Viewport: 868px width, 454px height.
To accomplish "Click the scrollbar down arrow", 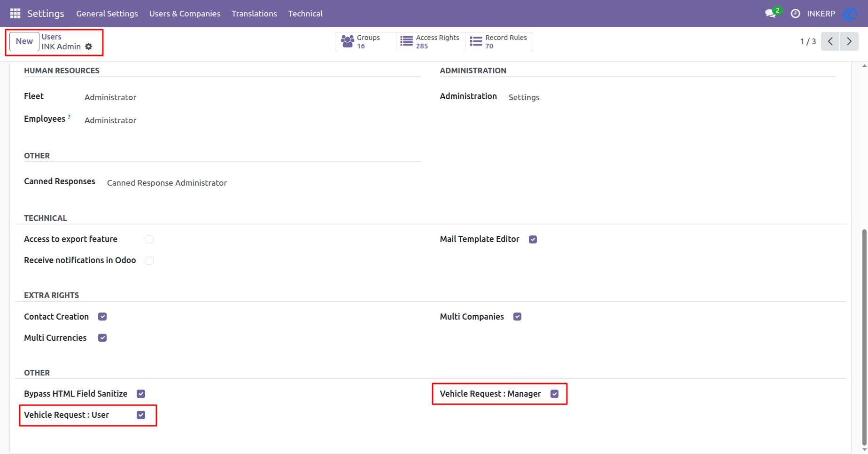I will tap(864, 450).
